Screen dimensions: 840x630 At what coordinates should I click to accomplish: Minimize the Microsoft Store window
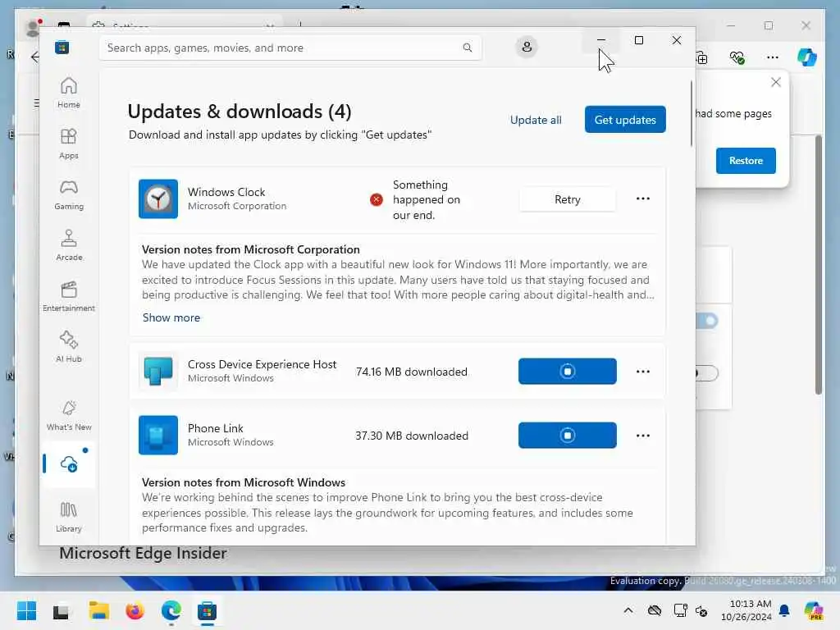(x=601, y=40)
